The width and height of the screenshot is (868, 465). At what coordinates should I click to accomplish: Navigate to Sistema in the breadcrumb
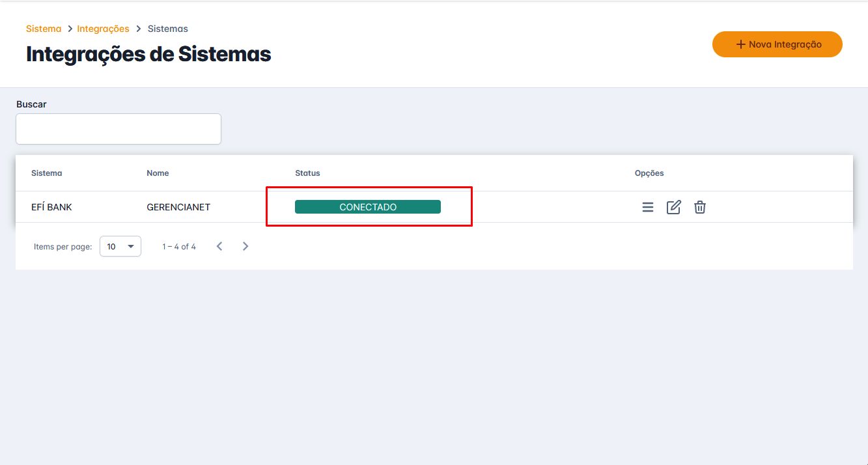point(44,29)
